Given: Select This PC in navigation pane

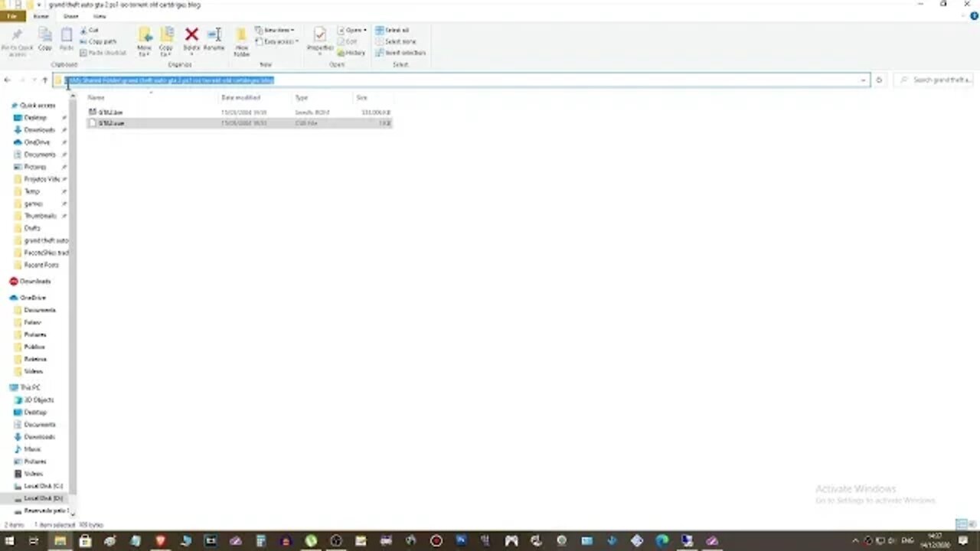Looking at the screenshot, I should 26,387.
